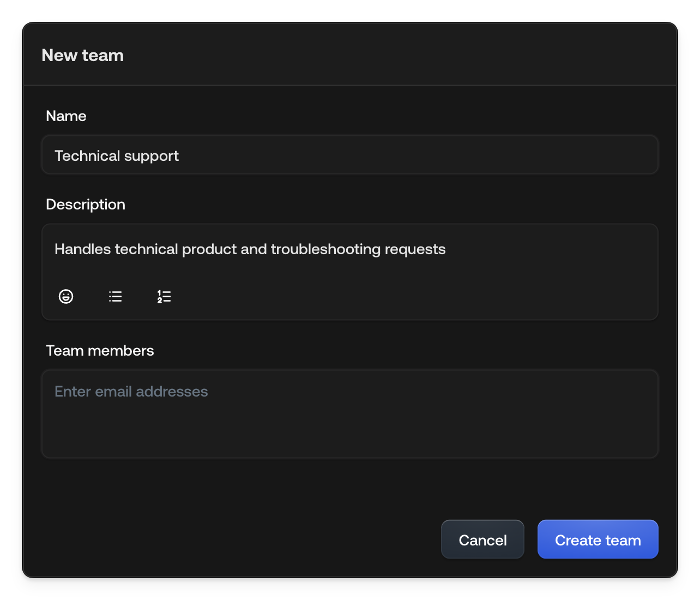Dismiss the New team dialog without saving
Viewport: 700px width, 600px height.
[x=482, y=539]
